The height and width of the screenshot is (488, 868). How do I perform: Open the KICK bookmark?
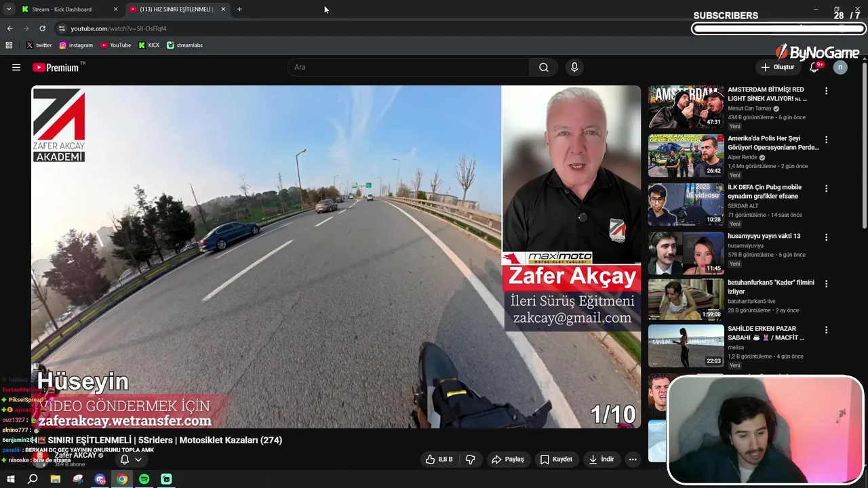pyautogui.click(x=149, y=45)
